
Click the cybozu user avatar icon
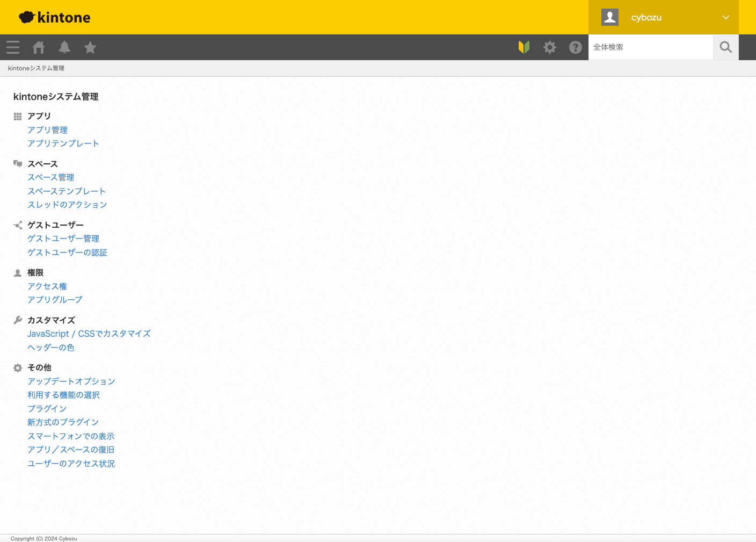click(610, 17)
